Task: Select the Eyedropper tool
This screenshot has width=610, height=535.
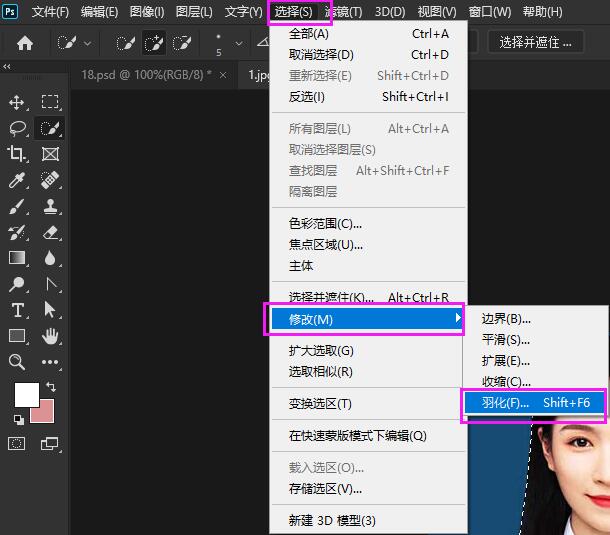Action: point(17,180)
